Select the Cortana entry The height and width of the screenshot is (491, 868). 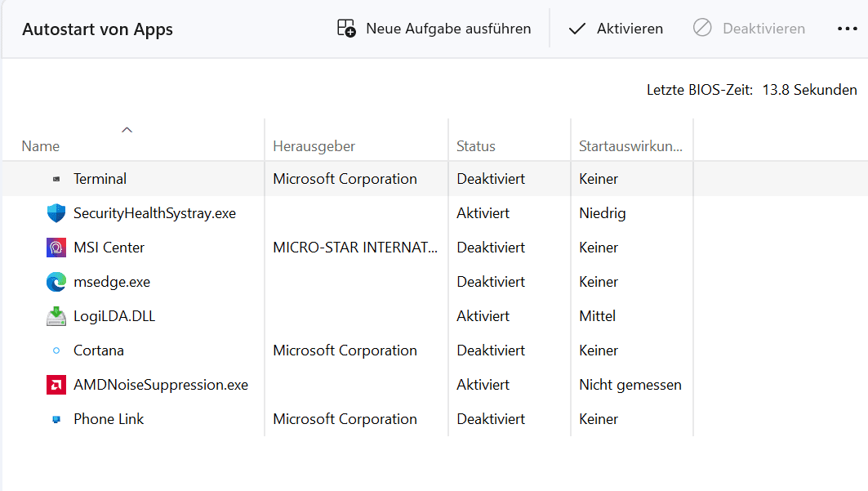pos(99,350)
